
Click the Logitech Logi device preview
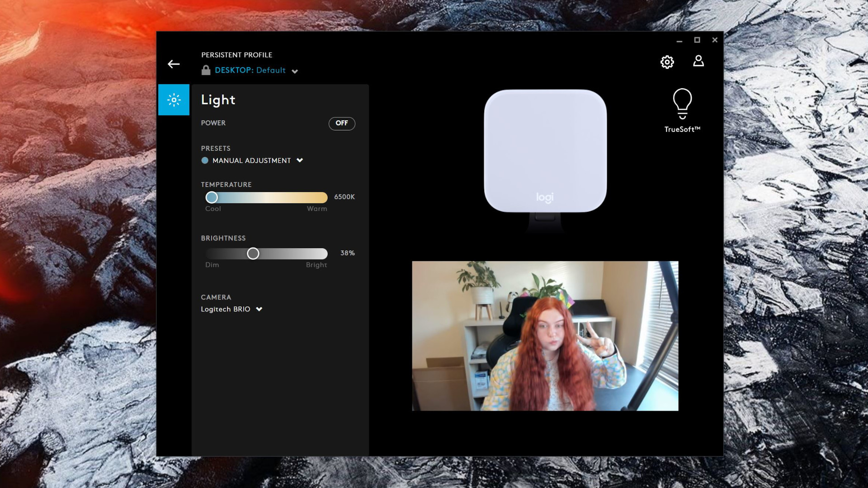tap(545, 151)
